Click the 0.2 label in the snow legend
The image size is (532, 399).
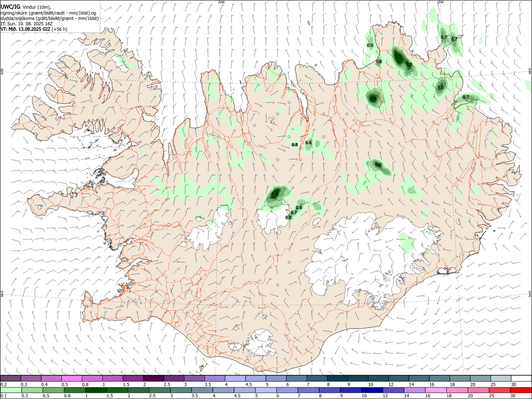click(3, 384)
